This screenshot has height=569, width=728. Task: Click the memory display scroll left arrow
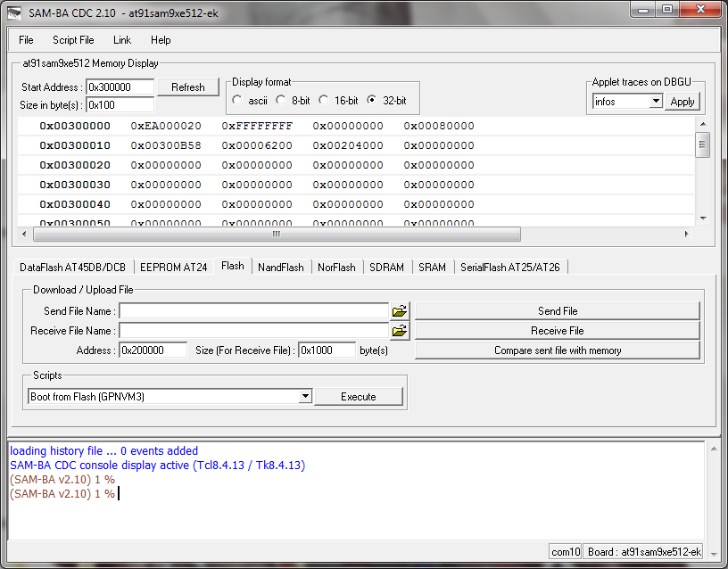tap(24, 234)
